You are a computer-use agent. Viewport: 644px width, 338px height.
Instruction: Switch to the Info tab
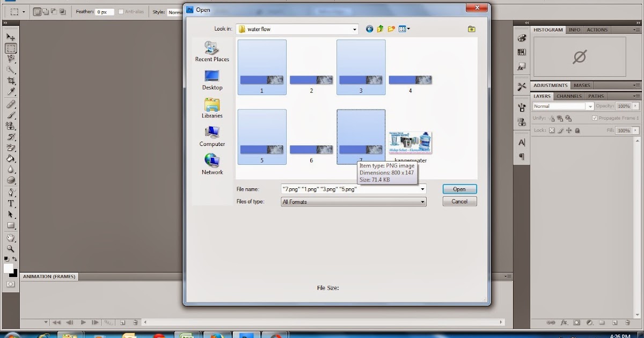574,30
